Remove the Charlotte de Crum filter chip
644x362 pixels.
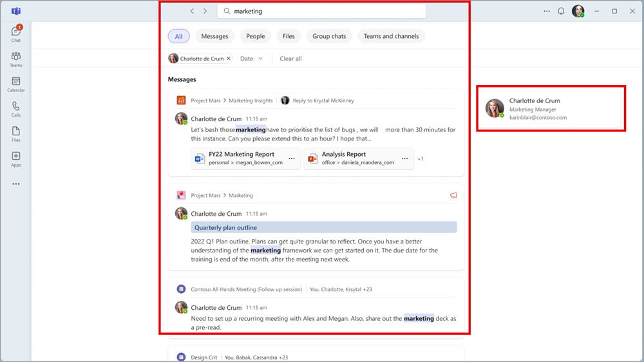(x=229, y=59)
